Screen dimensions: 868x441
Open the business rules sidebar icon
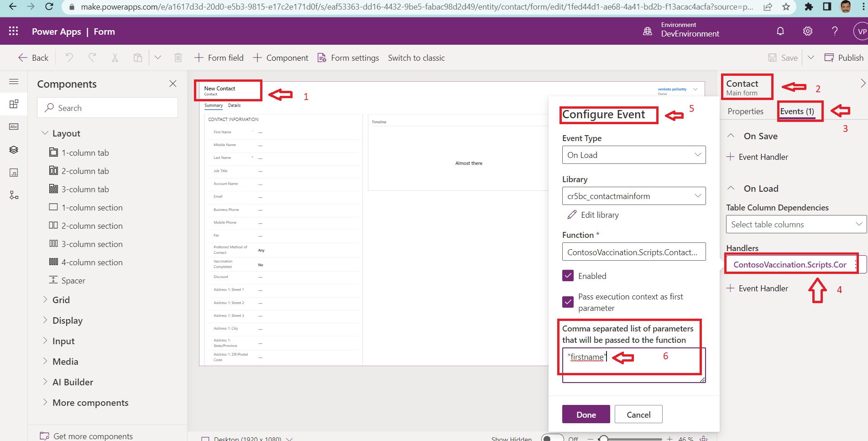(x=14, y=195)
